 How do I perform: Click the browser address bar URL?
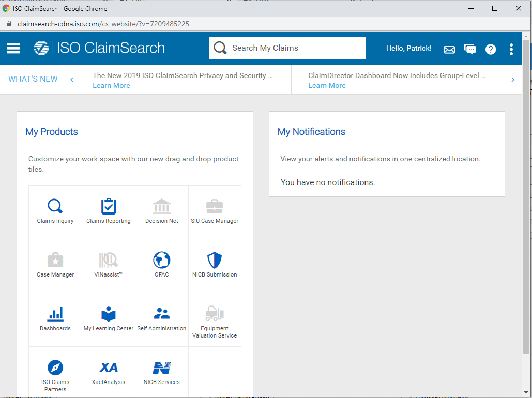point(103,24)
